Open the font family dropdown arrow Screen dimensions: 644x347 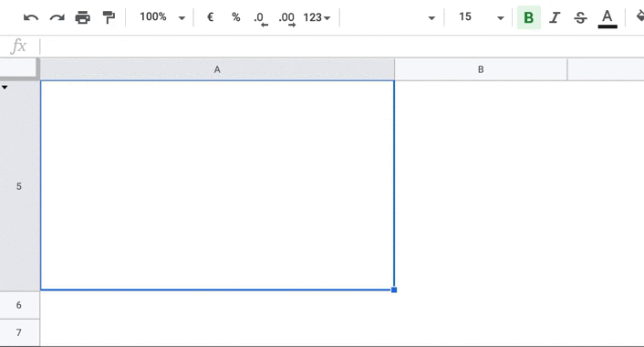(x=431, y=18)
